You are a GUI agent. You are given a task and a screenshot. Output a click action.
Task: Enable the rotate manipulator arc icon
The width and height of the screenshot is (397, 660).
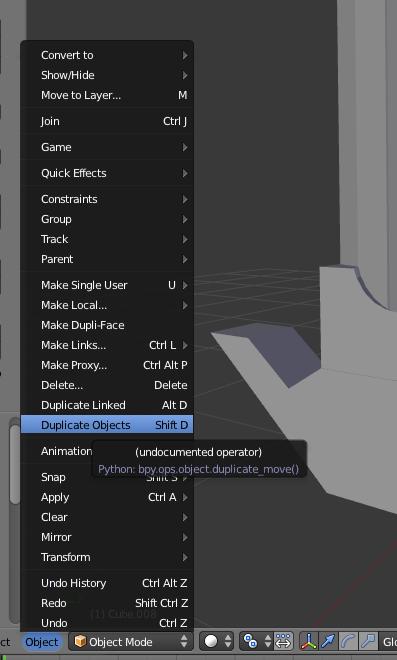click(348, 641)
